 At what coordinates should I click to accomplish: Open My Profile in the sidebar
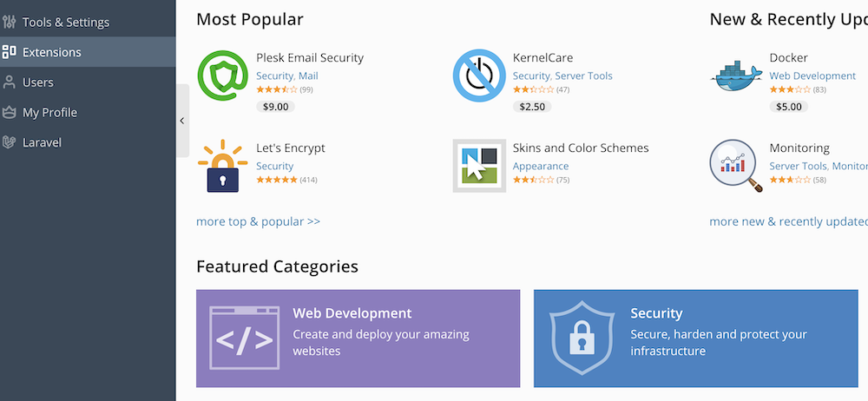pos(49,112)
